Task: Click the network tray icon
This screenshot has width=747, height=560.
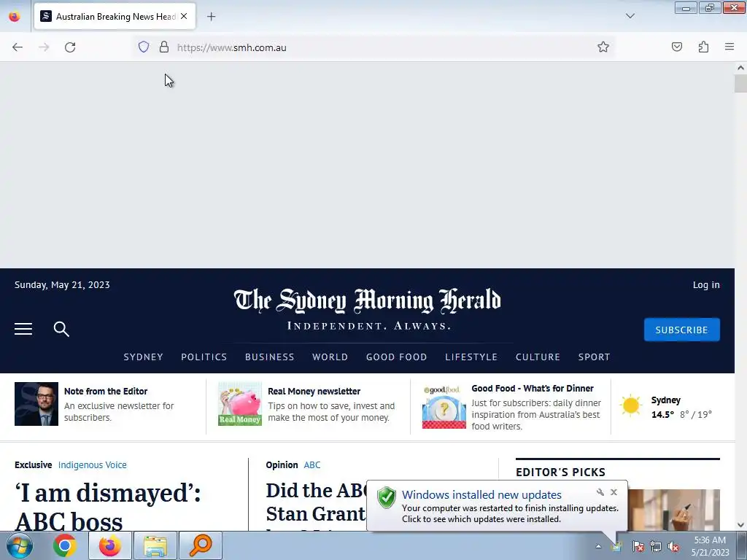Action: click(656, 546)
